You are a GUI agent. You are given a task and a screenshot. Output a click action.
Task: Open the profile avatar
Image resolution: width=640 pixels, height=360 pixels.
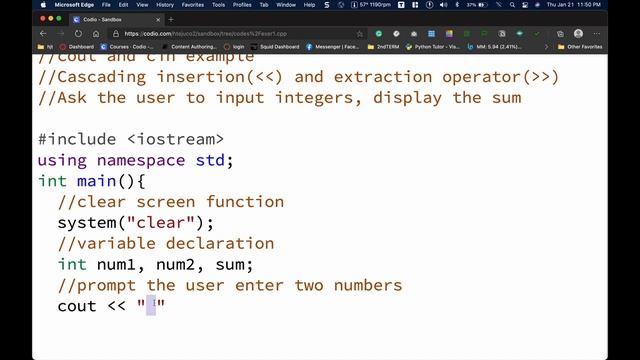(578, 33)
